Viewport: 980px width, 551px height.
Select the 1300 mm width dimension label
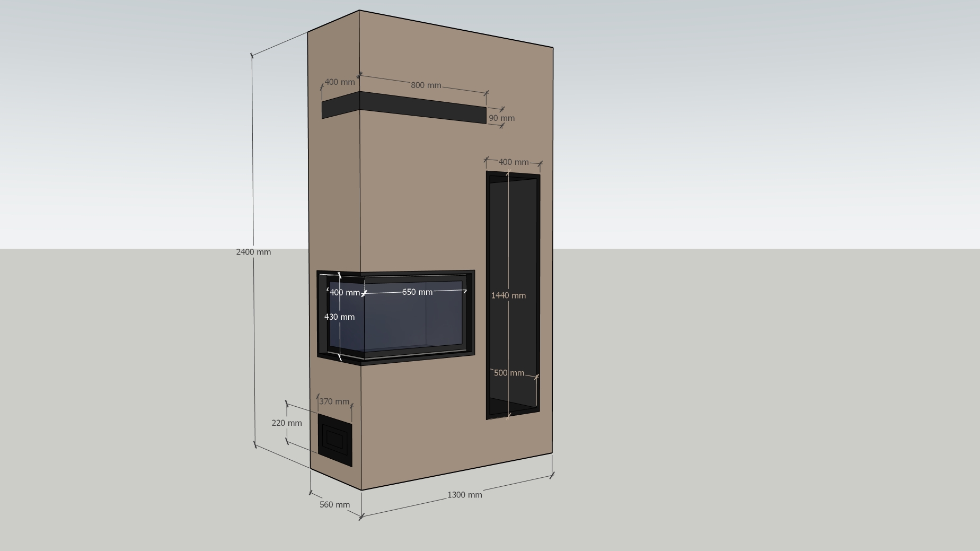pyautogui.click(x=464, y=495)
